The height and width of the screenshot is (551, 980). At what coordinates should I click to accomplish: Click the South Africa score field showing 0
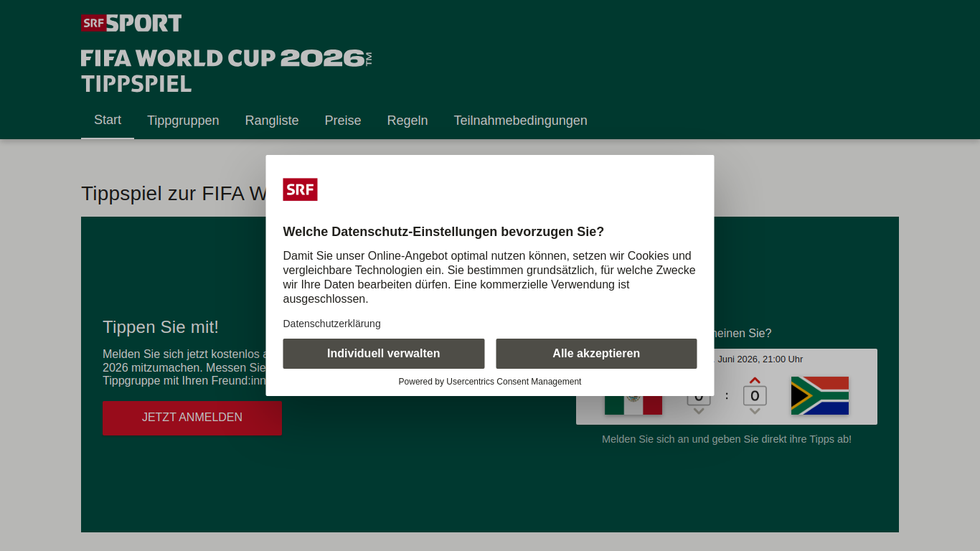[x=755, y=395]
